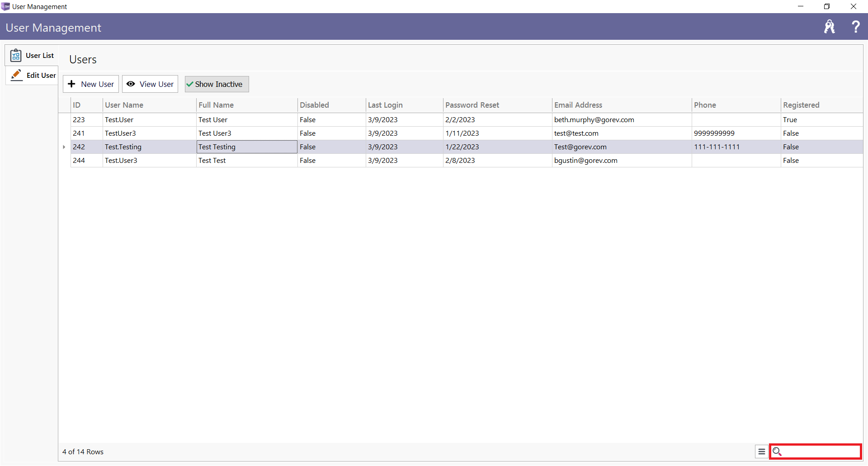Viewport: 868px width, 466px height.
Task: Restore down the User Management window
Action: click(x=827, y=6)
